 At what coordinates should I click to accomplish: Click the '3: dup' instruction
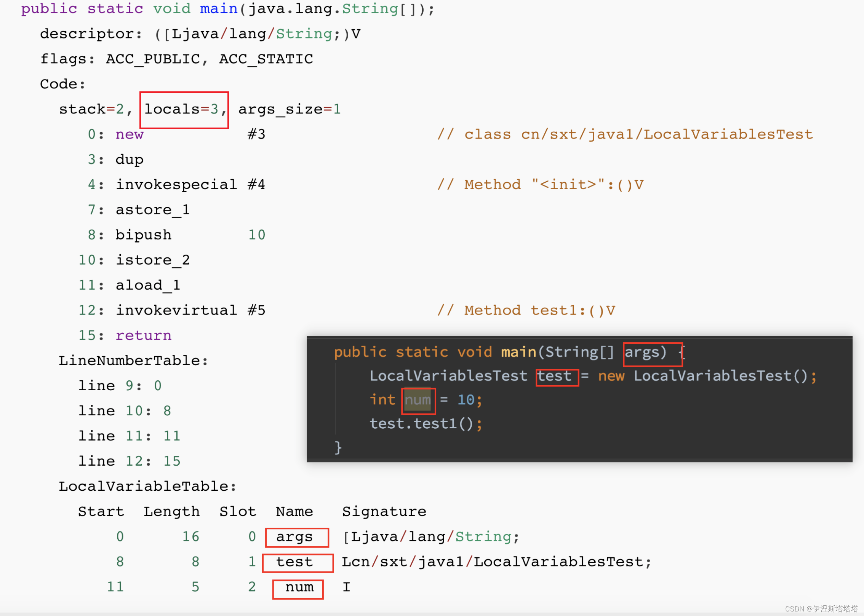point(115,160)
